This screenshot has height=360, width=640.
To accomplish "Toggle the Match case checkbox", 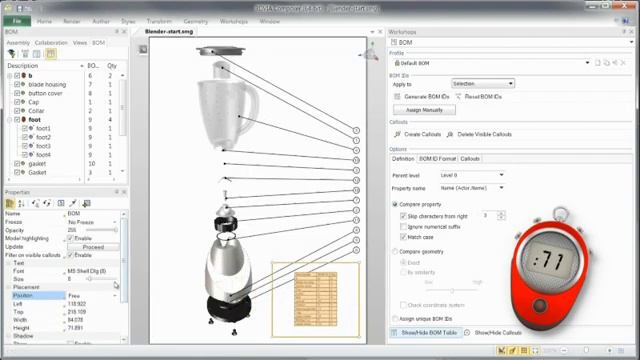I will tap(403, 237).
